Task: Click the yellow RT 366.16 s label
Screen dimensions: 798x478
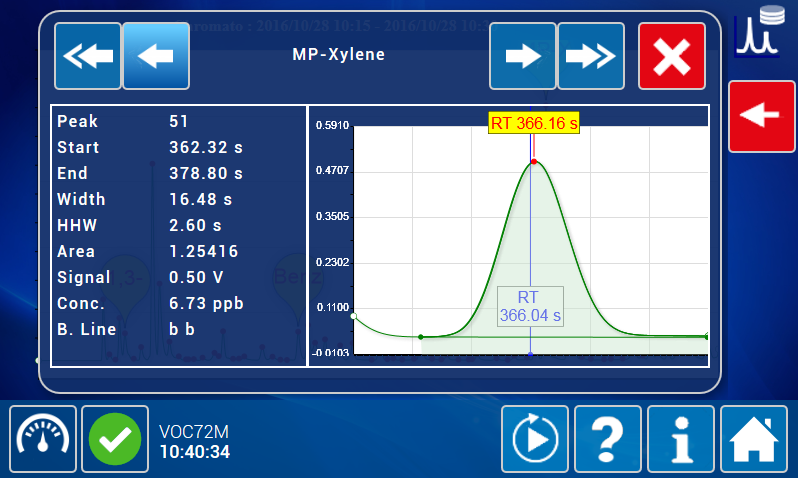Action: pyautogui.click(x=534, y=123)
